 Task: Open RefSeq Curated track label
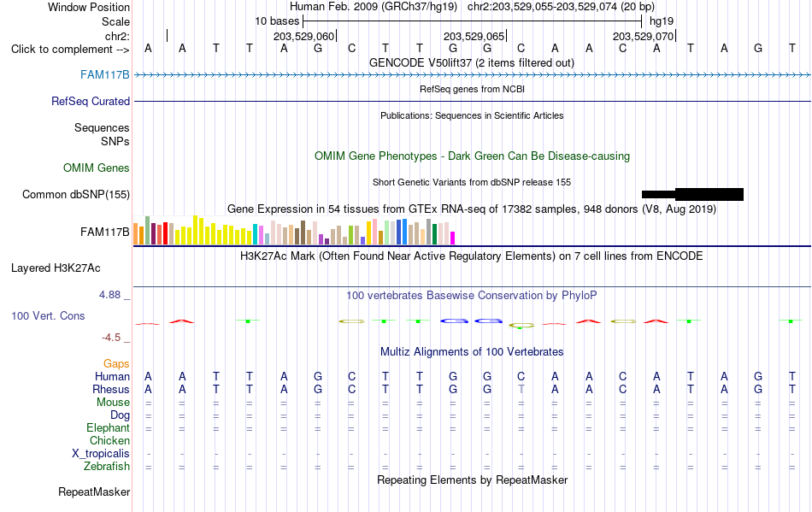pyautogui.click(x=90, y=101)
